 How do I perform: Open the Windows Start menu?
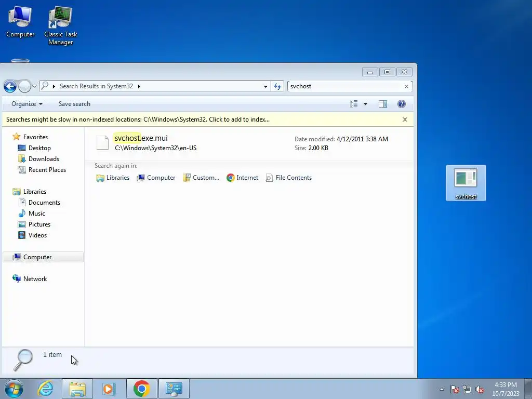[14, 389]
